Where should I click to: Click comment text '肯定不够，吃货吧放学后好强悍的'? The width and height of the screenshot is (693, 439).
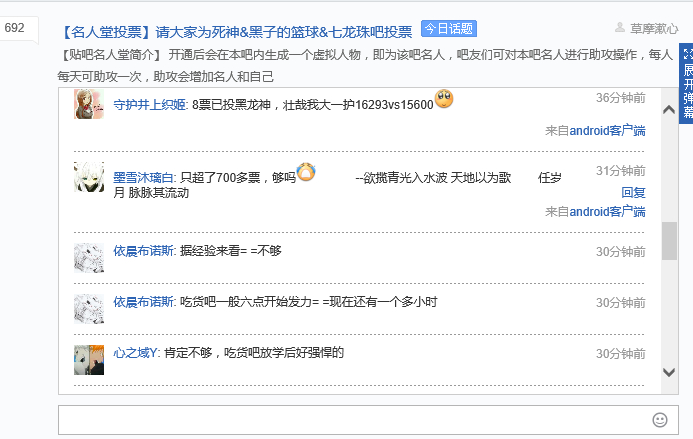(x=254, y=353)
